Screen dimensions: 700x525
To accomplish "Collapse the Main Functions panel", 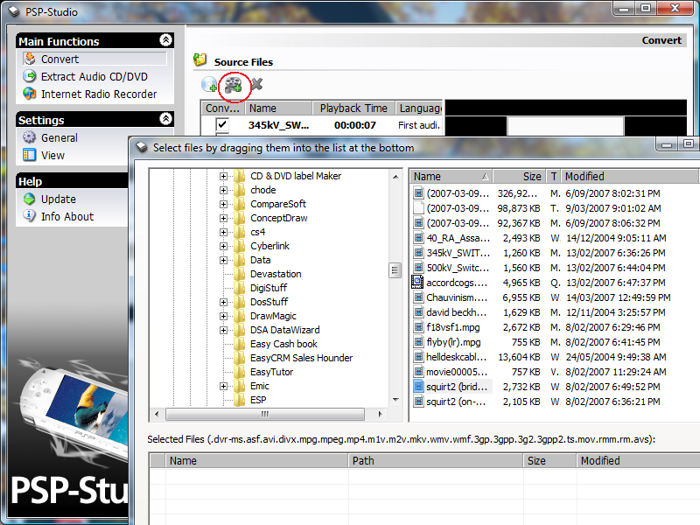I will click(166, 40).
